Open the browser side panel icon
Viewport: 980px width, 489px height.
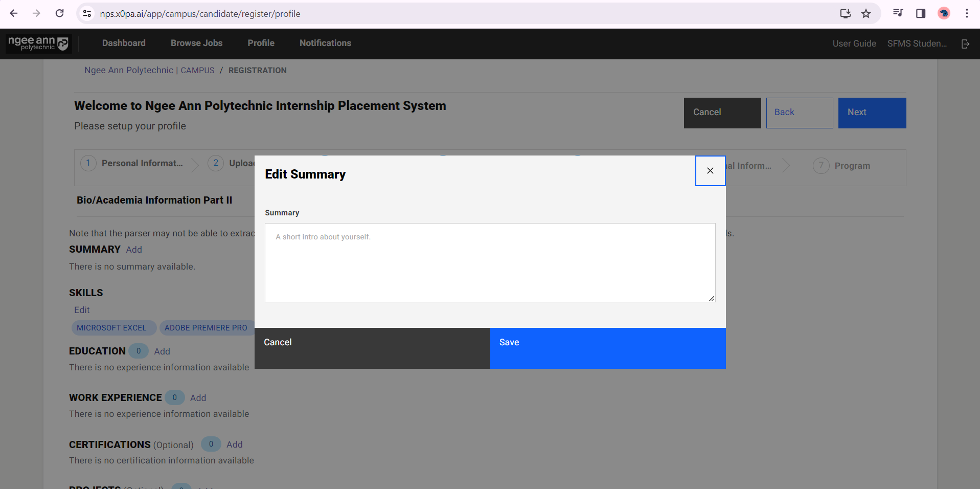pos(920,13)
